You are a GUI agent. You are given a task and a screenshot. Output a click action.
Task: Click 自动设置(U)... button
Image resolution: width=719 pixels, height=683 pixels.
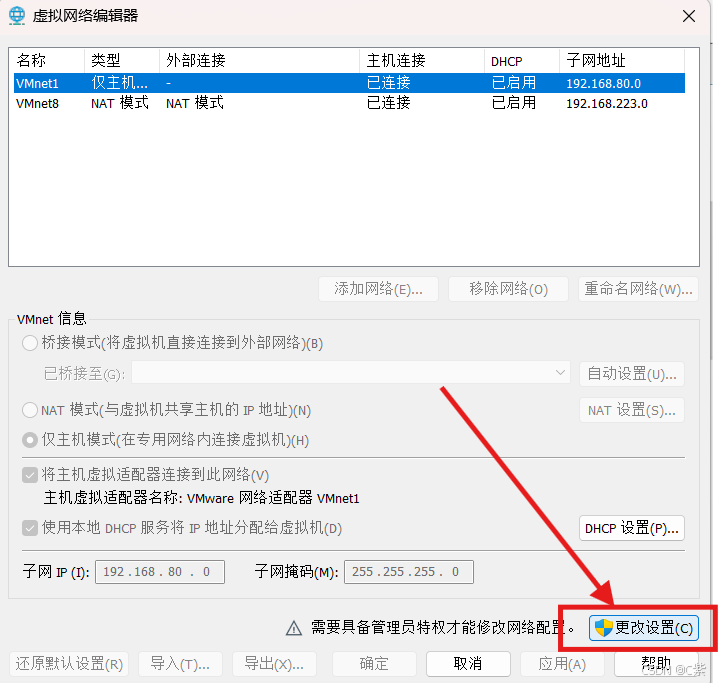[x=632, y=374]
